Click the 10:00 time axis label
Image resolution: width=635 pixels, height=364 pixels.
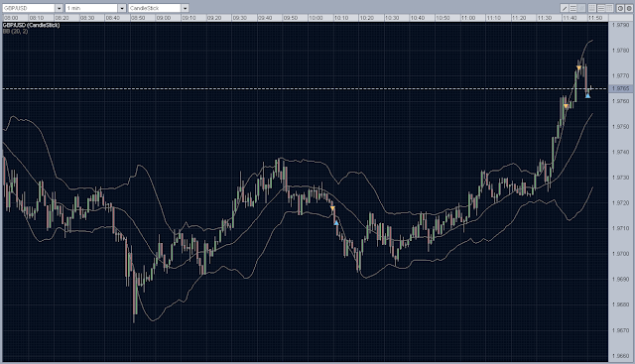[x=316, y=18]
